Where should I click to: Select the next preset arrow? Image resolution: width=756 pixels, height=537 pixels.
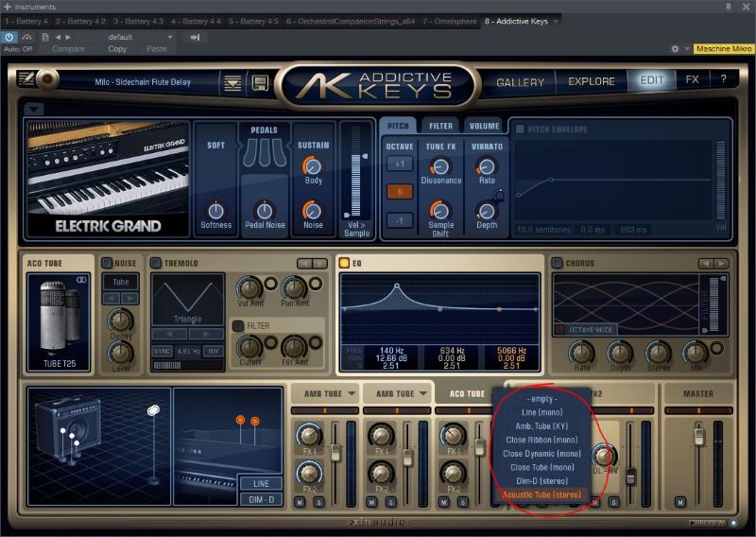pyautogui.click(x=68, y=37)
